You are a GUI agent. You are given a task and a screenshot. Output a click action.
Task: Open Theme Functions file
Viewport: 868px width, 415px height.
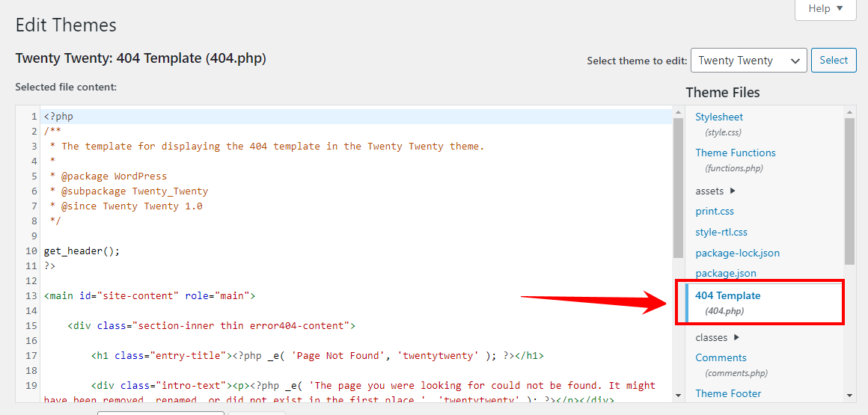tap(735, 153)
